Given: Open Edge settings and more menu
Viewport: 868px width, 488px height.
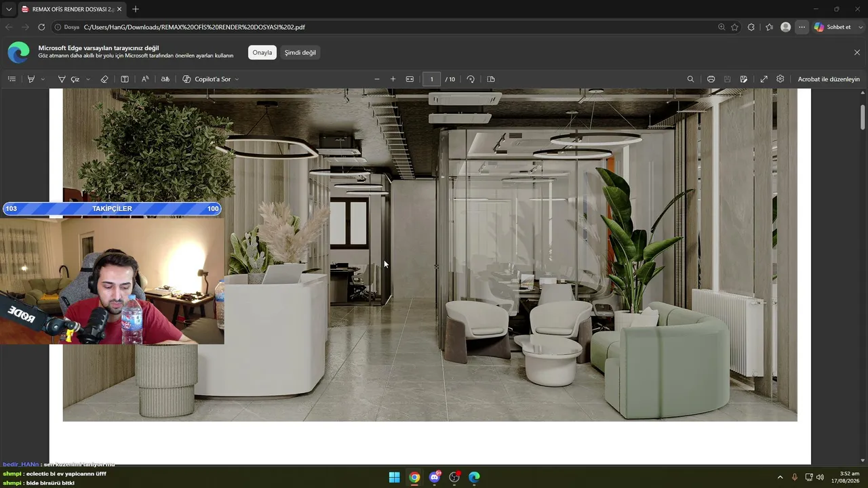Looking at the screenshot, I should tap(802, 27).
